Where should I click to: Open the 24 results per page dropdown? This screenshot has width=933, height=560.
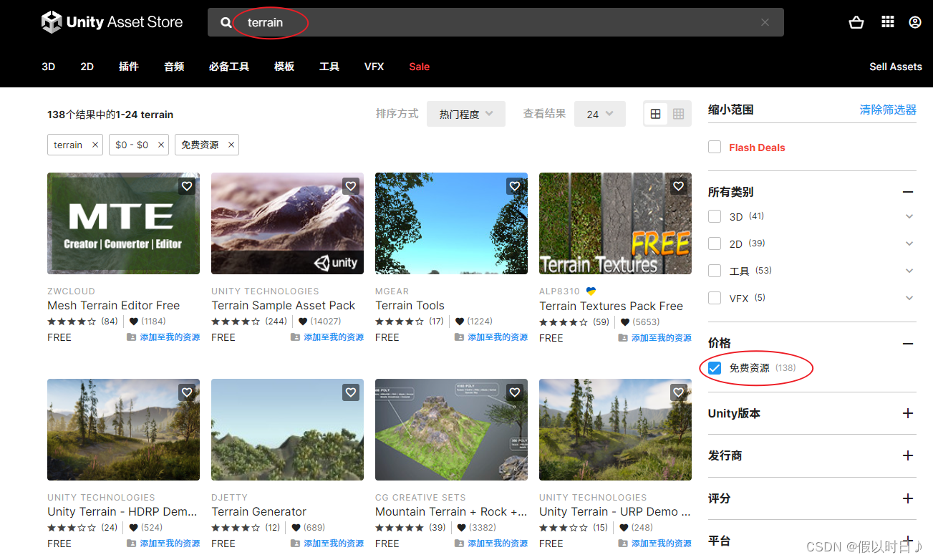(600, 114)
